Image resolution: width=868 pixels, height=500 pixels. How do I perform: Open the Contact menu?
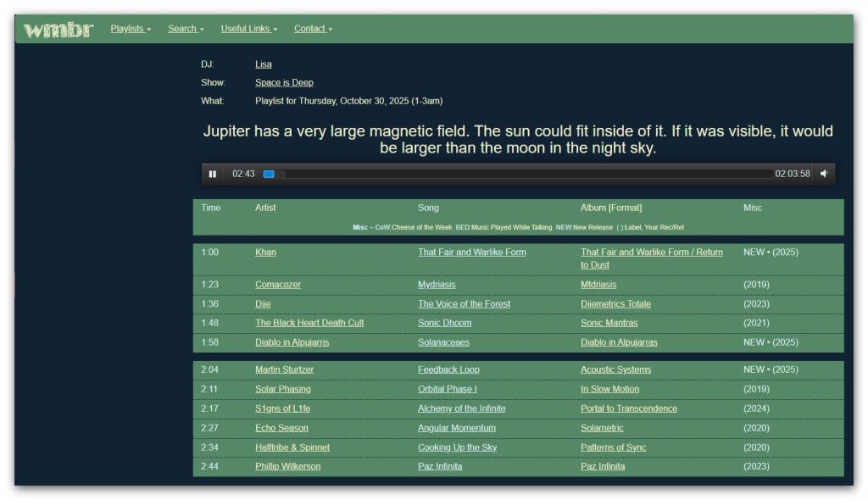pos(313,29)
